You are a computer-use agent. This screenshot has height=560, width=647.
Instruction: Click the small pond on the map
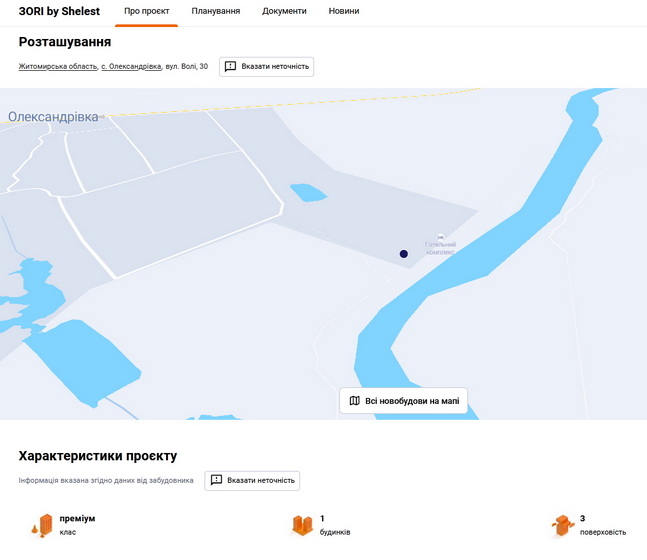308,192
